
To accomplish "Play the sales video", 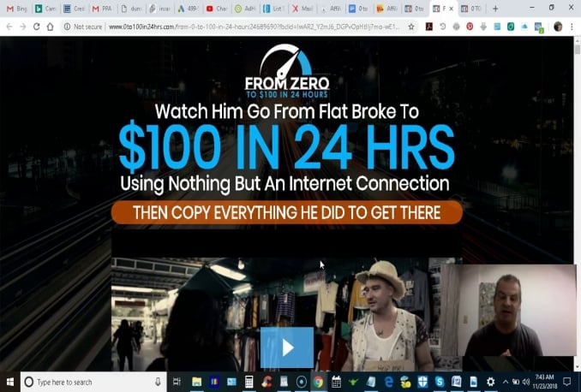I will (x=287, y=347).
